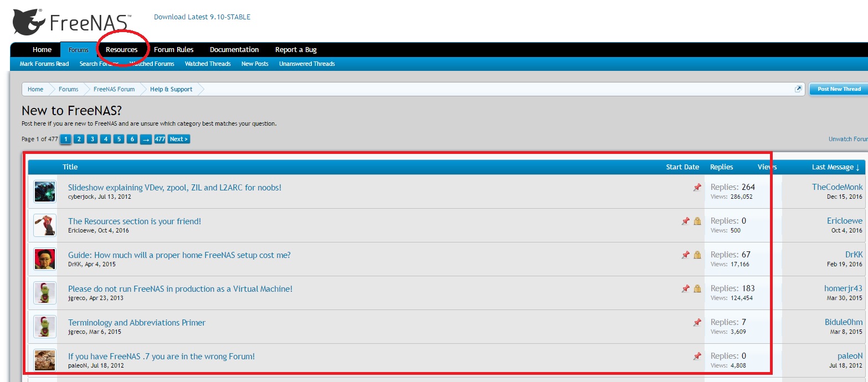
Task: Sort threads by the Last Message header
Action: pos(835,167)
